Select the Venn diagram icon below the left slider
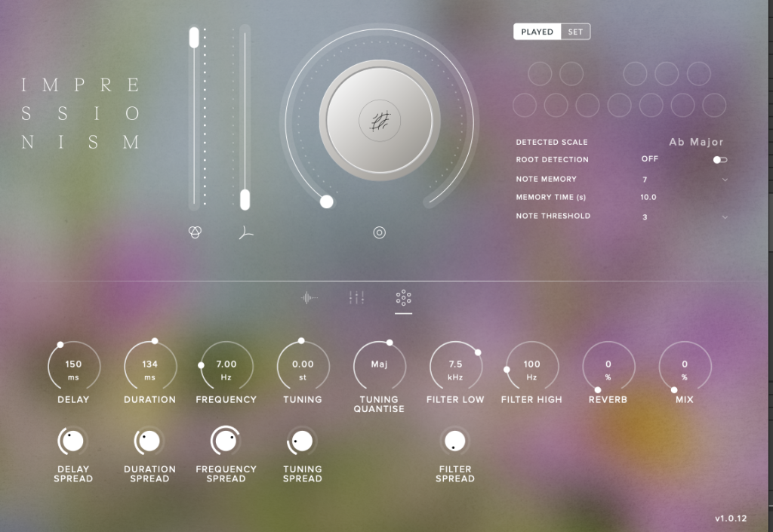 (195, 233)
